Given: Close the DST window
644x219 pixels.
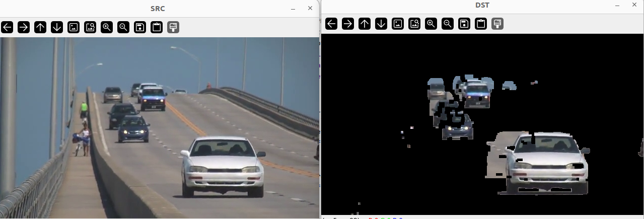Looking at the screenshot, I should pyautogui.click(x=634, y=5).
